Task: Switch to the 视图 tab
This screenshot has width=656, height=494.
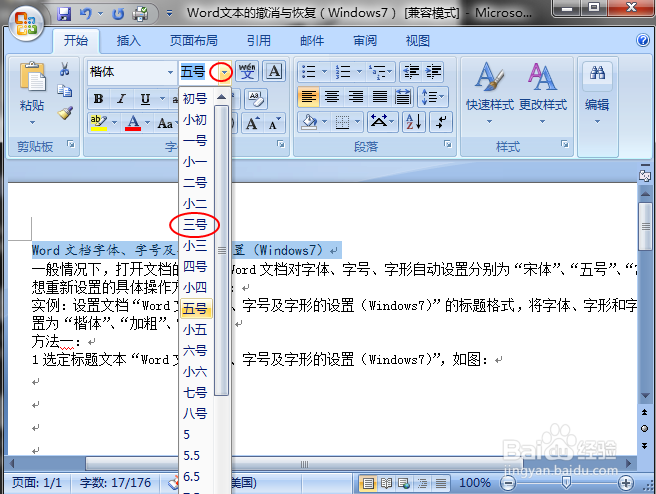Action: pyautogui.click(x=418, y=41)
